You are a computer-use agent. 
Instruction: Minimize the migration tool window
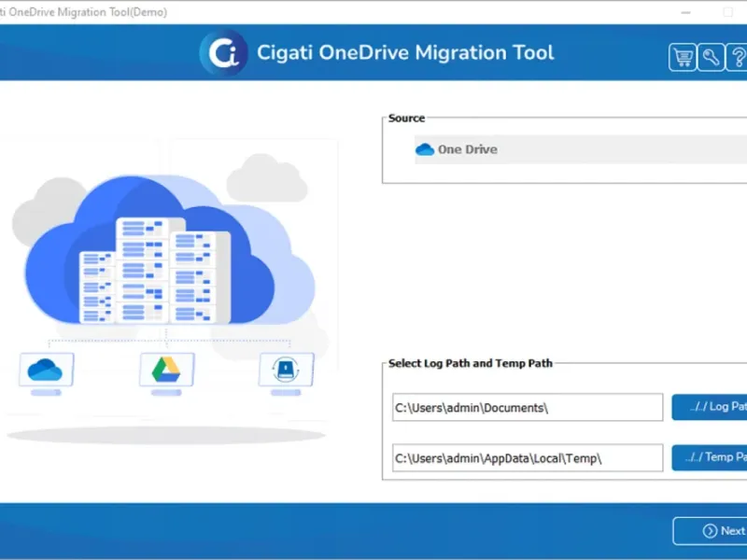point(685,12)
